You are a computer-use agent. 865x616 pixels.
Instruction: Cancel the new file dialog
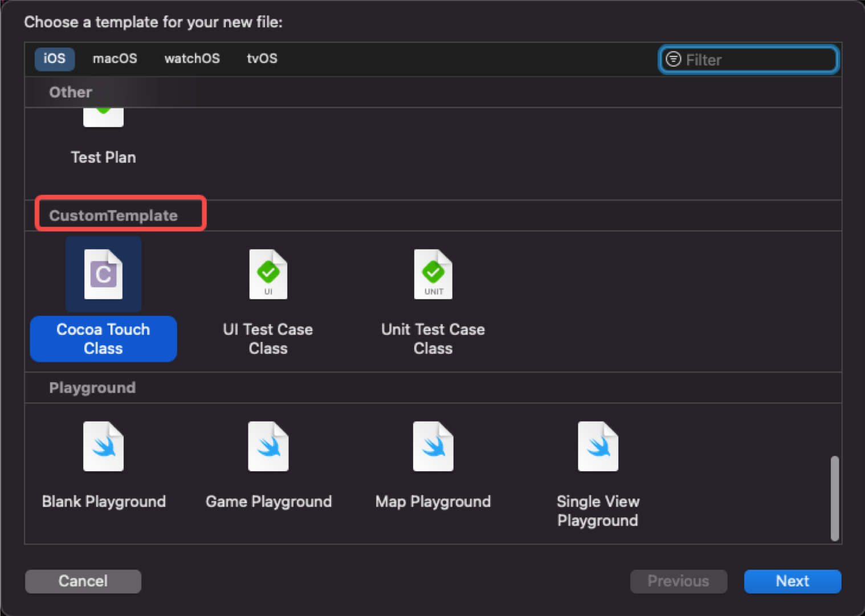83,581
